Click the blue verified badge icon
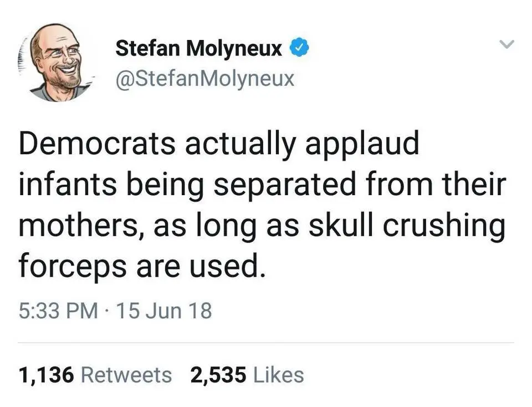The height and width of the screenshot is (407, 532). (x=300, y=49)
